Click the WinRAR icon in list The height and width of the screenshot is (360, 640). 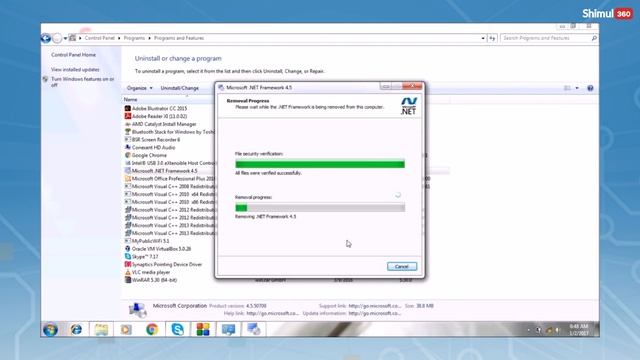127,280
